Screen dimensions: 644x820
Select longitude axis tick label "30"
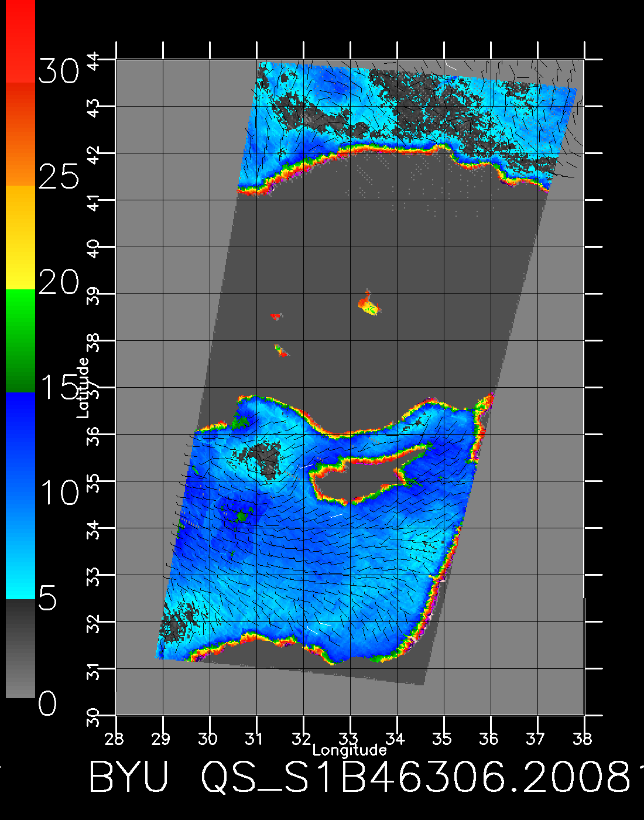208,738
